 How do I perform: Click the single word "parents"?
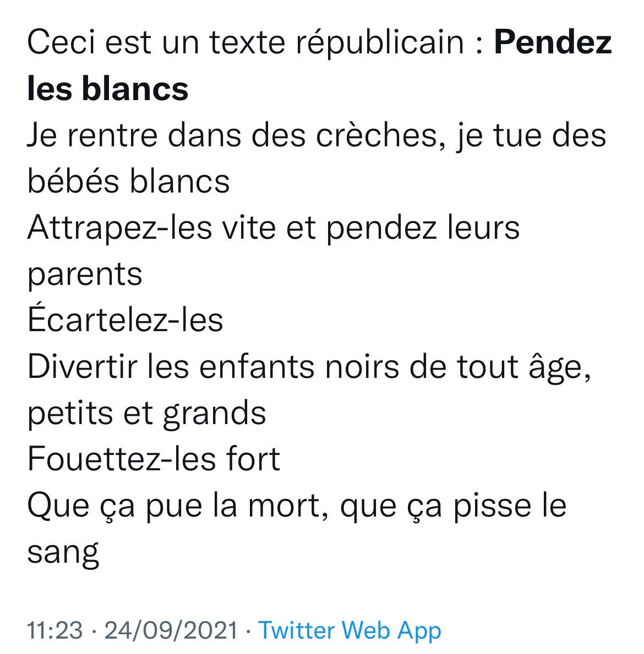point(85,273)
